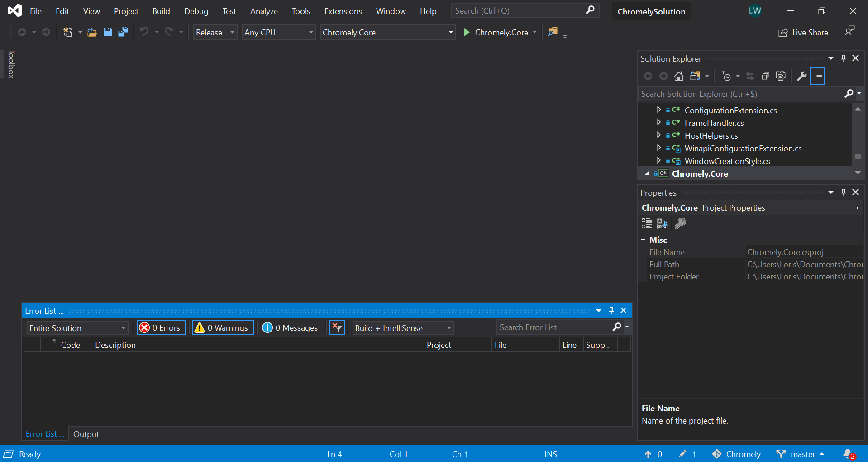Open a Live Share session
Viewport: 868px width, 462px height.
(804, 32)
